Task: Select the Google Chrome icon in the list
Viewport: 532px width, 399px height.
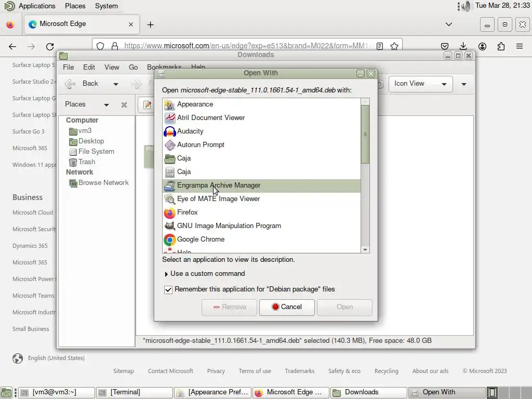Action: click(170, 240)
